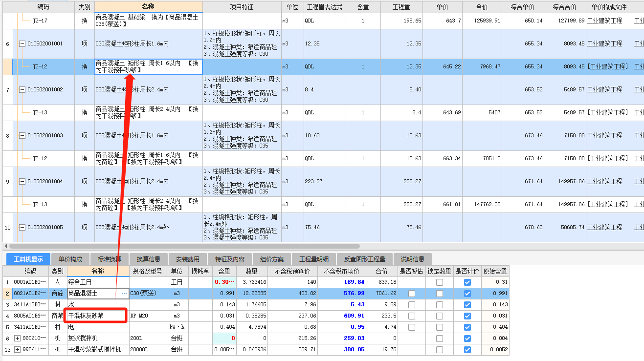The image size is (644, 361).
Task: Click the red 含量 value 0 for 灰浆搅拌机
Action: (224, 339)
